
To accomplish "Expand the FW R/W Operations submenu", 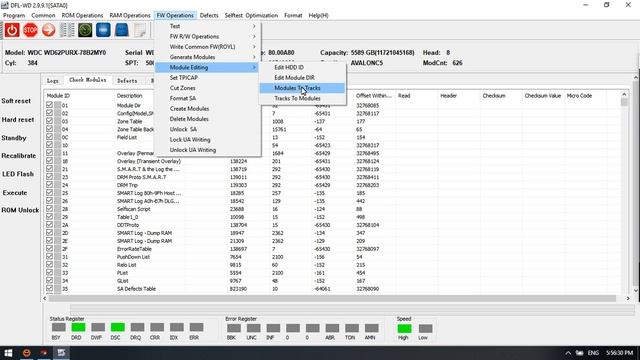I will pyautogui.click(x=208, y=36).
